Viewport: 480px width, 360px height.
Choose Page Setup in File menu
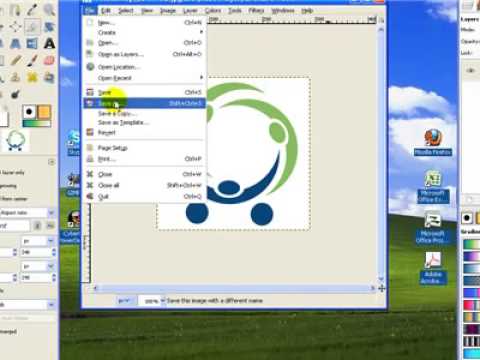[145, 148]
